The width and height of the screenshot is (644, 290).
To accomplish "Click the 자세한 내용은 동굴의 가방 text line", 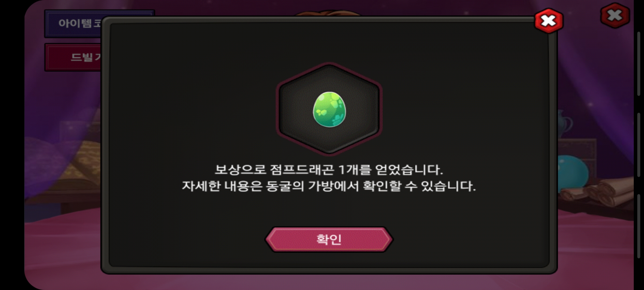I will [329, 186].
